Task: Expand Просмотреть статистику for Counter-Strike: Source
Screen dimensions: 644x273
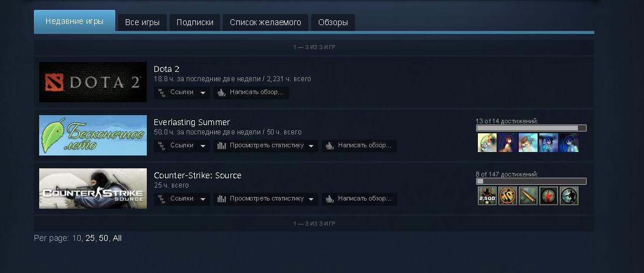Action: (x=266, y=199)
